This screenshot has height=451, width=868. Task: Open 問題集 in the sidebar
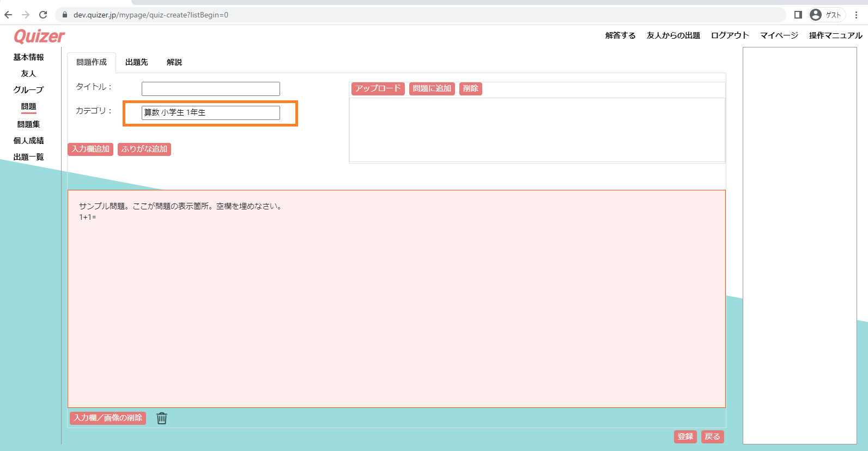[29, 124]
